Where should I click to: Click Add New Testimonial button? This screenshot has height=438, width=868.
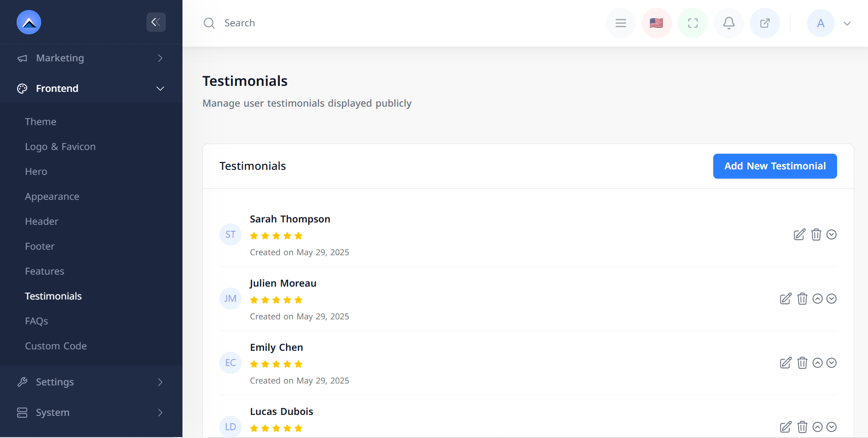coord(775,166)
